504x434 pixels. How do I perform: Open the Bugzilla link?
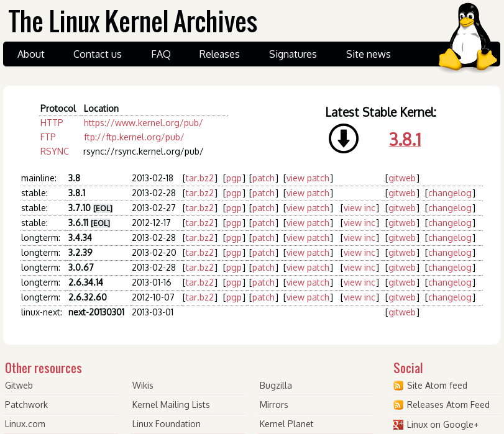pyautogui.click(x=275, y=386)
